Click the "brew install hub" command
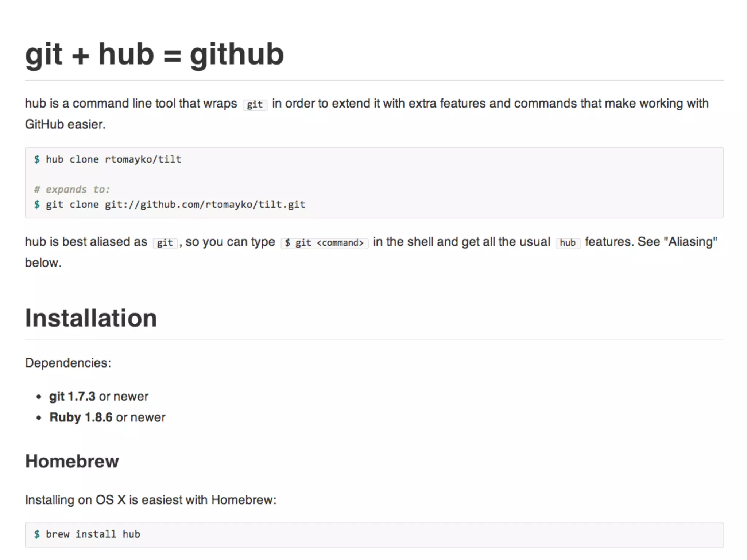The image size is (747, 560). [93, 534]
